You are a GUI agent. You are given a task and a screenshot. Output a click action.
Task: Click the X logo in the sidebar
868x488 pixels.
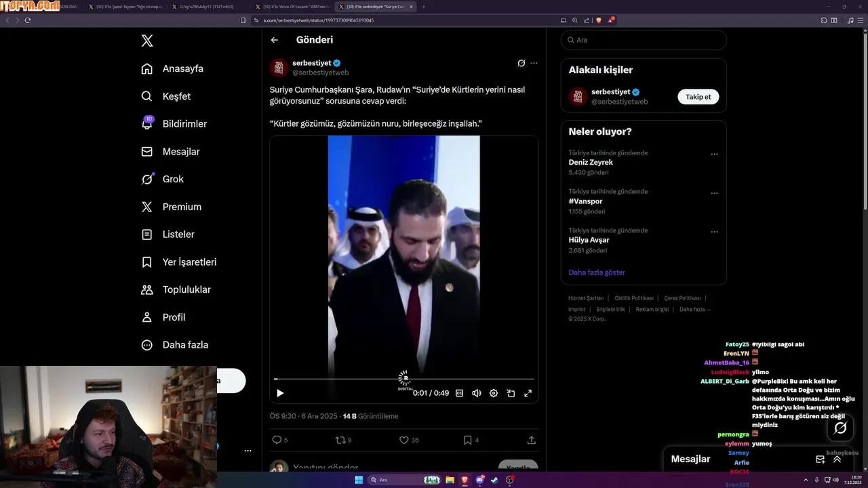(x=147, y=41)
